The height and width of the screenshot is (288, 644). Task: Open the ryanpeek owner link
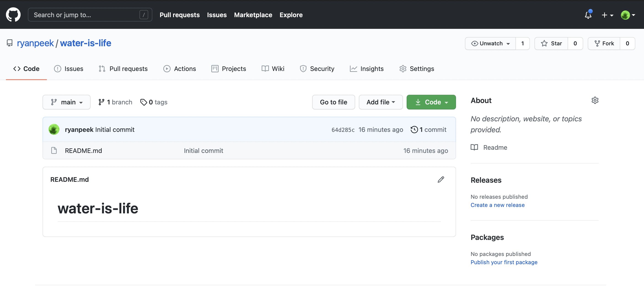click(35, 43)
